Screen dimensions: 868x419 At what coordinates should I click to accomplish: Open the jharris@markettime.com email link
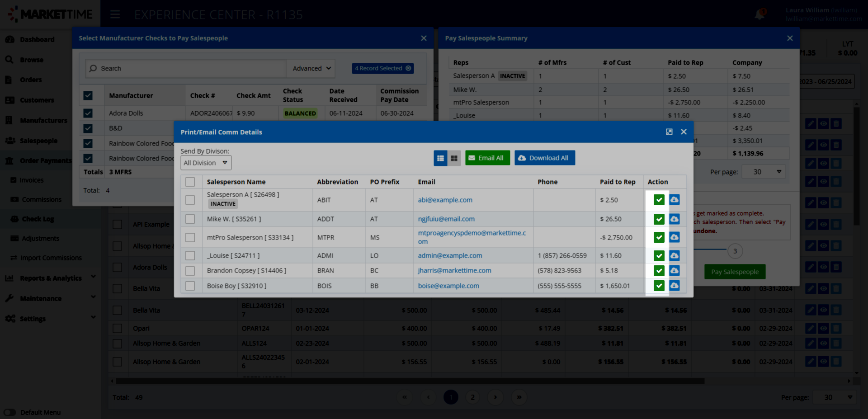coord(455,270)
